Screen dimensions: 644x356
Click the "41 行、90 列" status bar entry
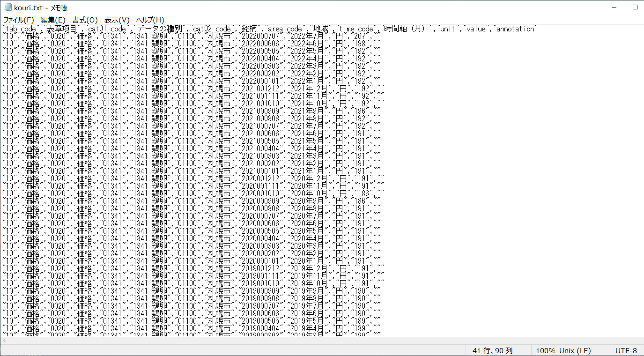(x=492, y=351)
